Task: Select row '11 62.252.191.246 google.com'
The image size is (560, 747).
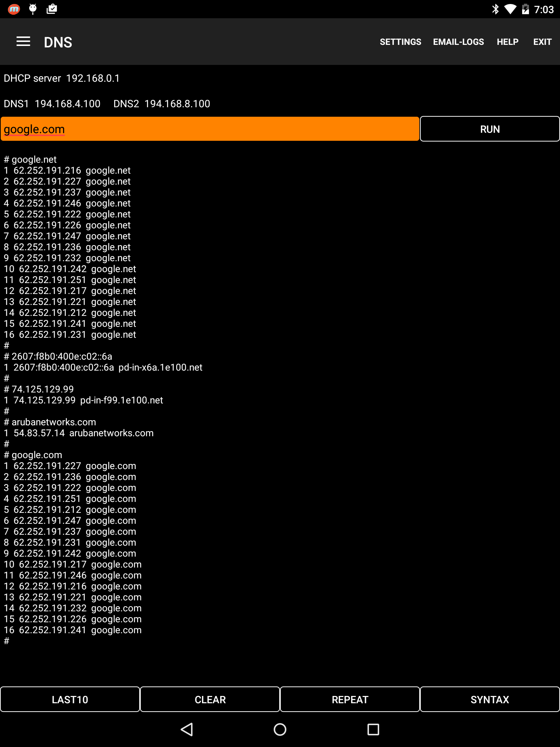Action: (x=73, y=575)
